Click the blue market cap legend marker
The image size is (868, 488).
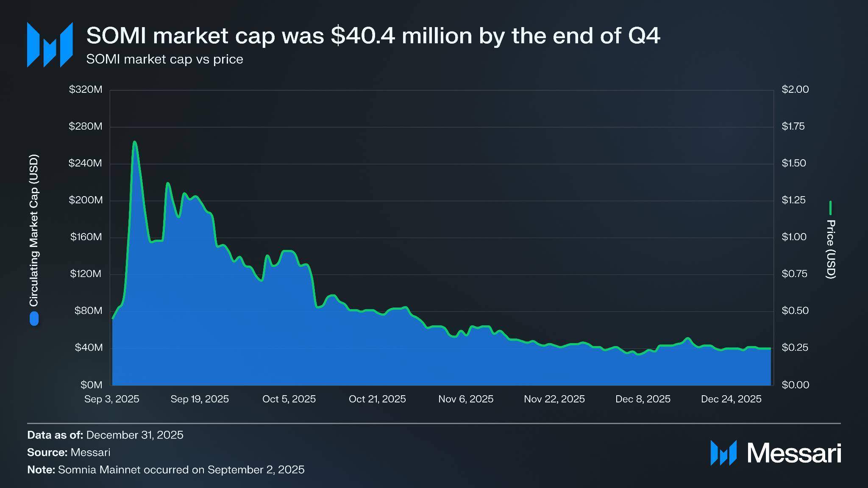tap(34, 319)
